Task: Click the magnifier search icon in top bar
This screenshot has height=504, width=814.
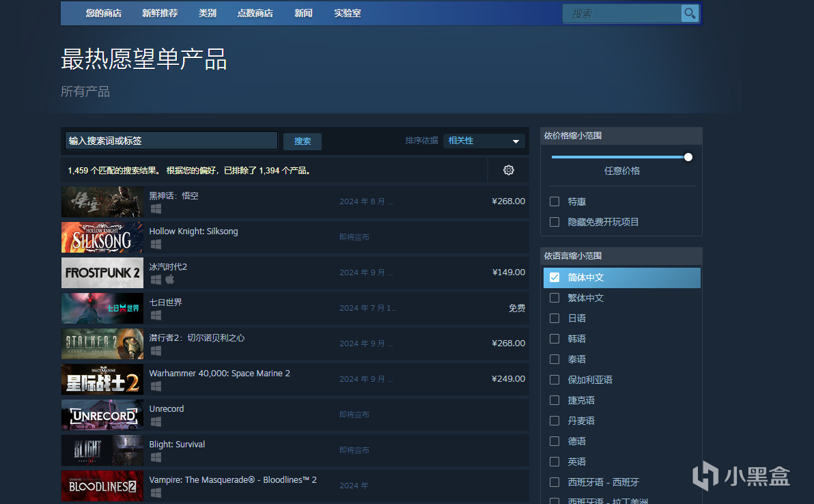Action: click(x=690, y=14)
